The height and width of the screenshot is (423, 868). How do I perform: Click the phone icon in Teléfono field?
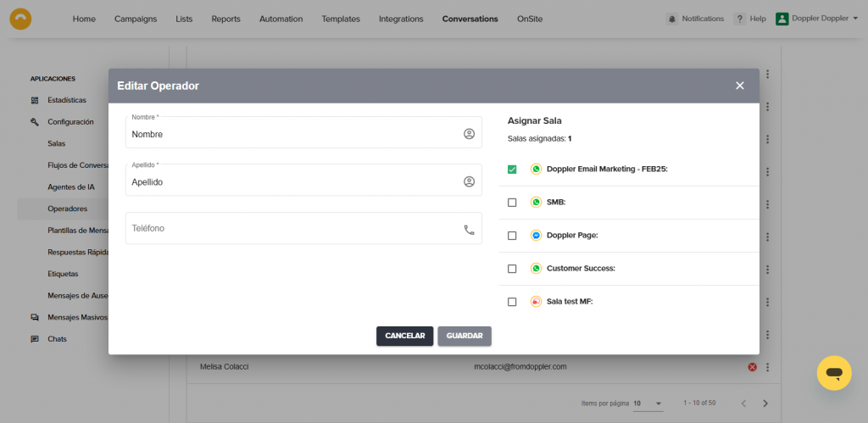click(469, 230)
